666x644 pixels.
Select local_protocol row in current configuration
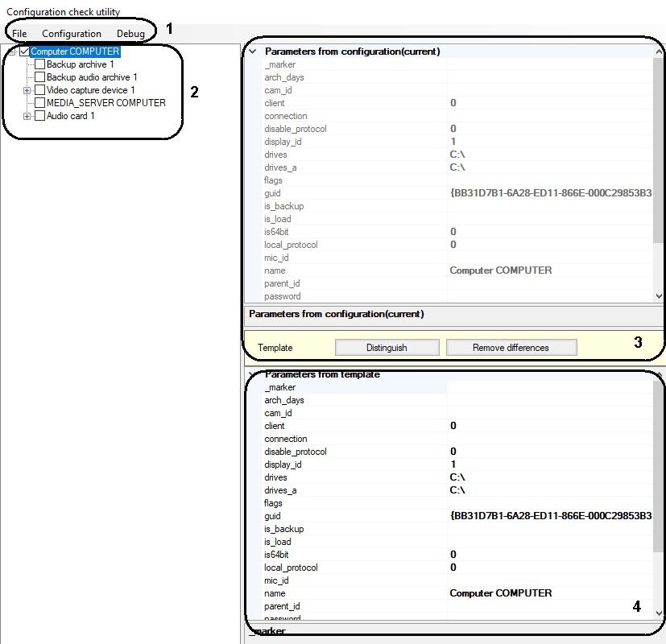[457, 245]
